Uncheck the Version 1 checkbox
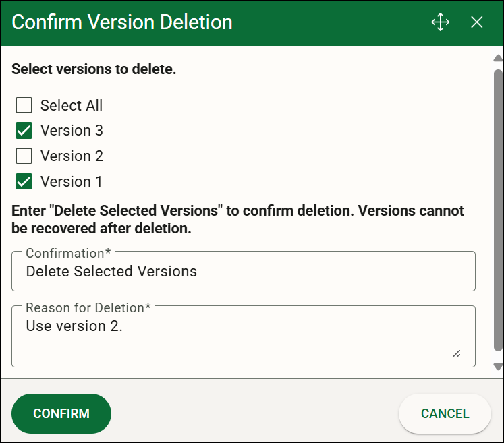This screenshot has width=504, height=443. pyautogui.click(x=24, y=181)
